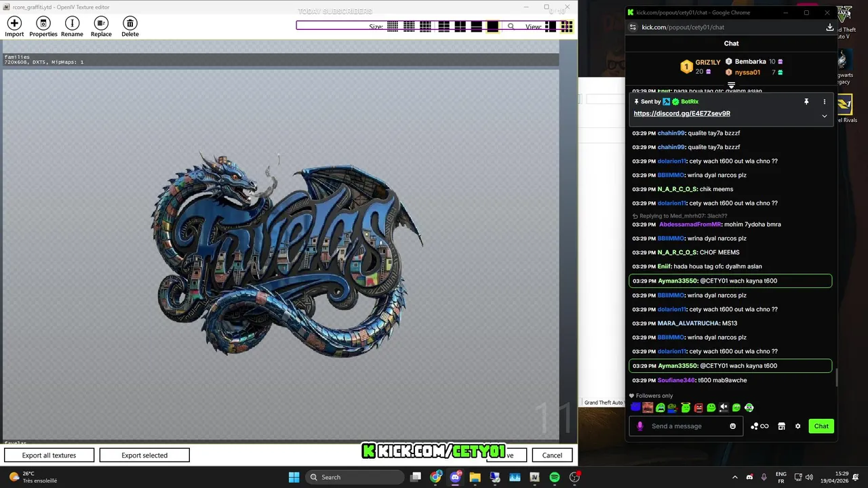Open Chrome from the taskbar
Screen dimensions: 868x488
point(435,477)
